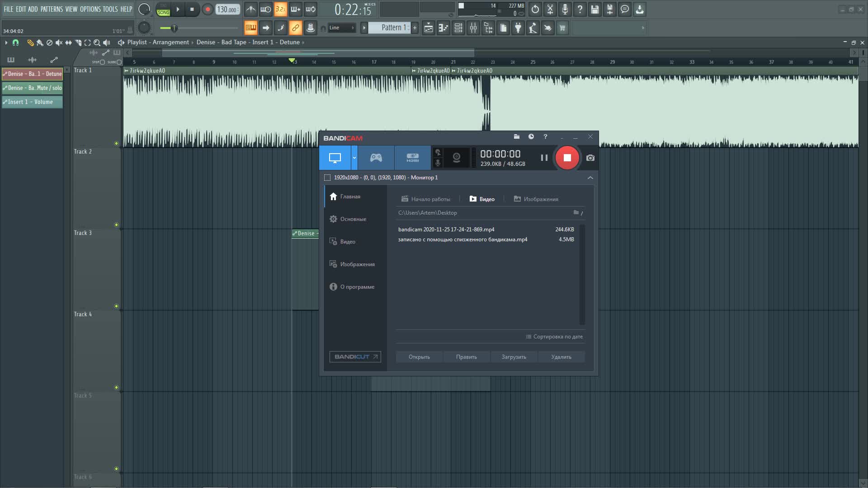Viewport: 868px width, 488px height.
Task: Open the PATTERNS menu
Action: (x=52, y=9)
